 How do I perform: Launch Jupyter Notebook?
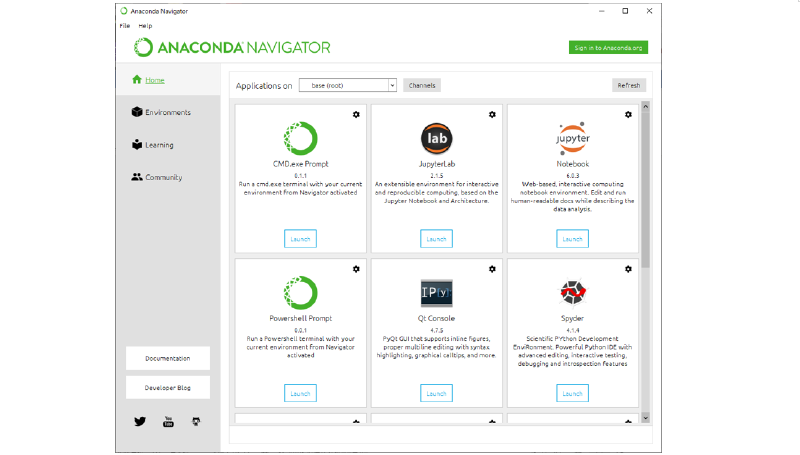[572, 239]
